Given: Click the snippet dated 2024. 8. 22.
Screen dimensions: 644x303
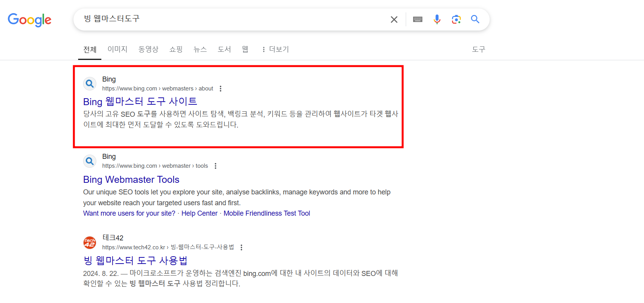Looking at the screenshot, I should pyautogui.click(x=241, y=278).
